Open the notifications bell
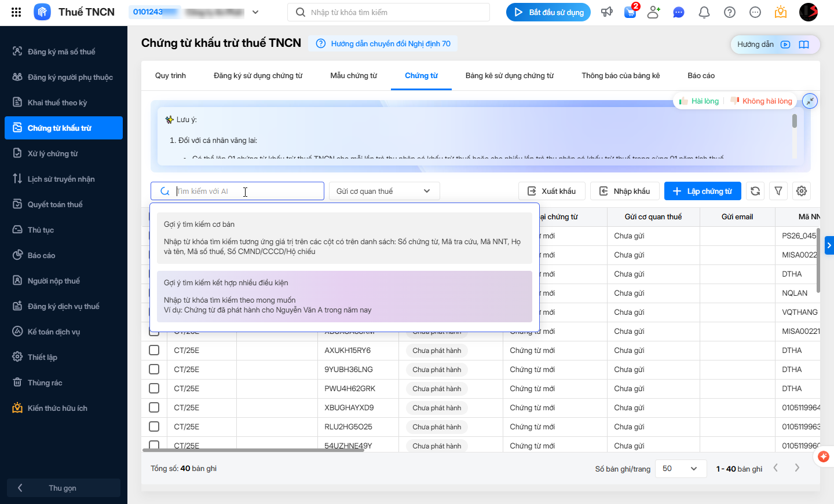Screen dimensions: 834x504 [704, 12]
